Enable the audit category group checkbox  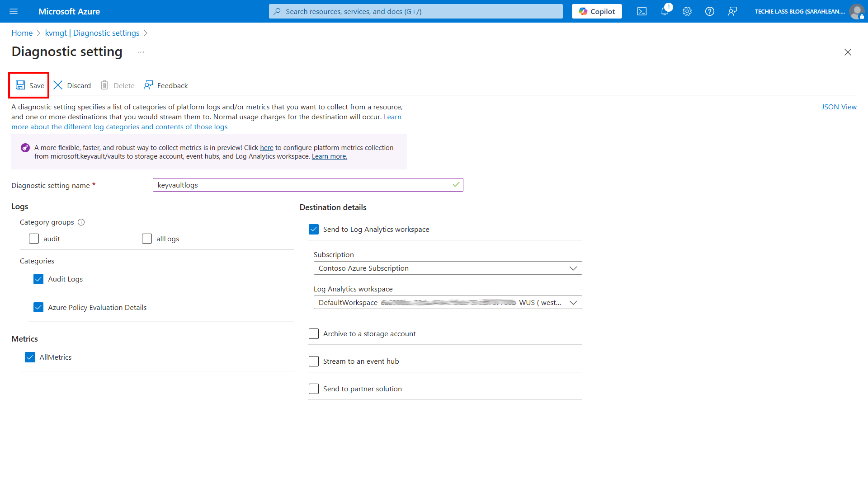point(33,239)
